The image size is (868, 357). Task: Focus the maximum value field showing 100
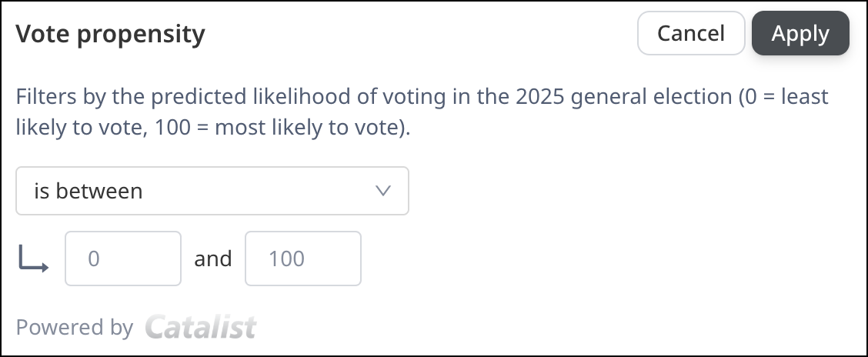tap(302, 259)
